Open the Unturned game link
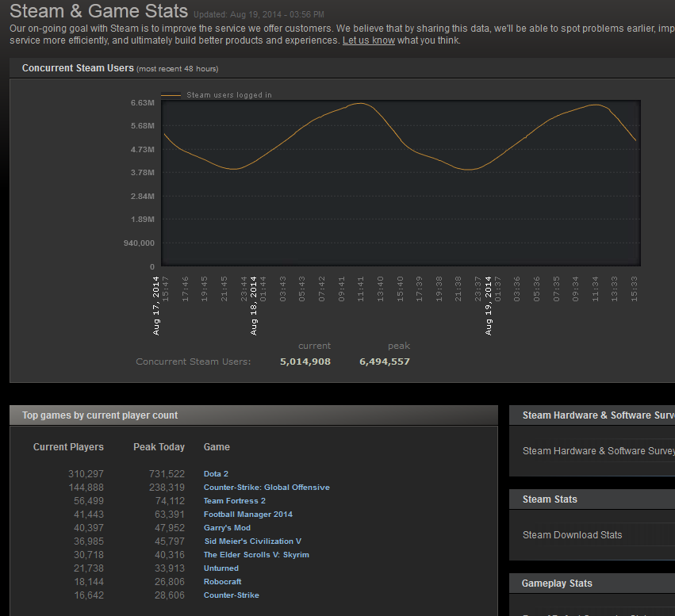The image size is (675, 616). click(221, 568)
